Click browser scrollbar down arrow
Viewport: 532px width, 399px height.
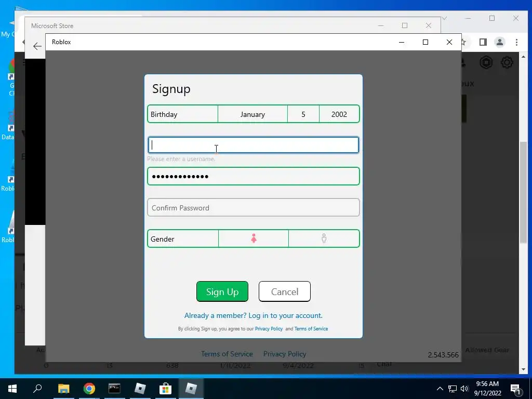pyautogui.click(x=523, y=369)
